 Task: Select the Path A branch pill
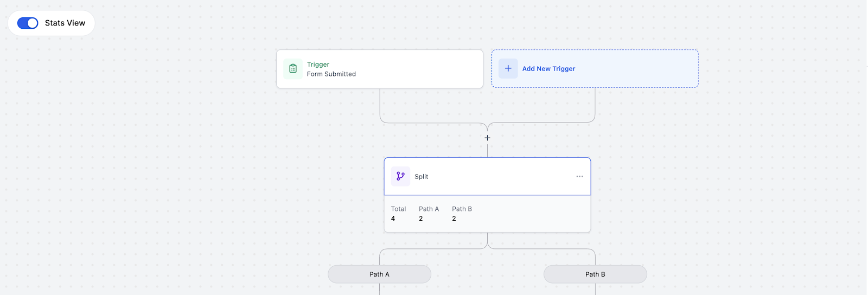click(x=380, y=274)
